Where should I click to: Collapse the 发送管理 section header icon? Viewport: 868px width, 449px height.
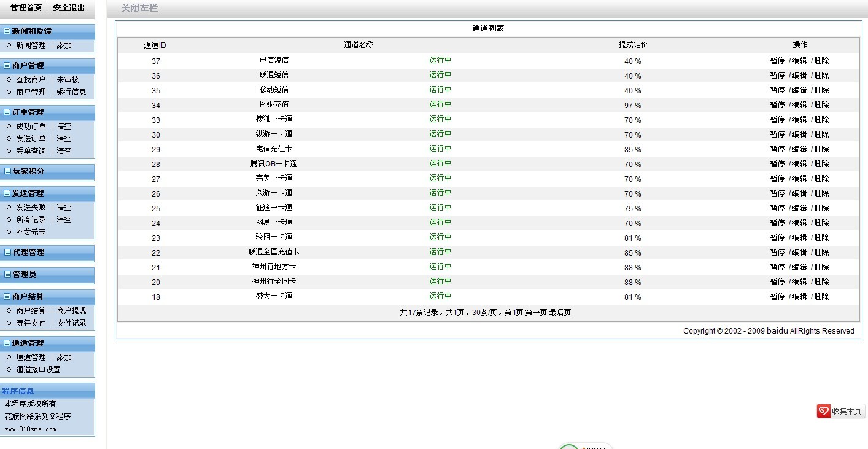(7, 193)
